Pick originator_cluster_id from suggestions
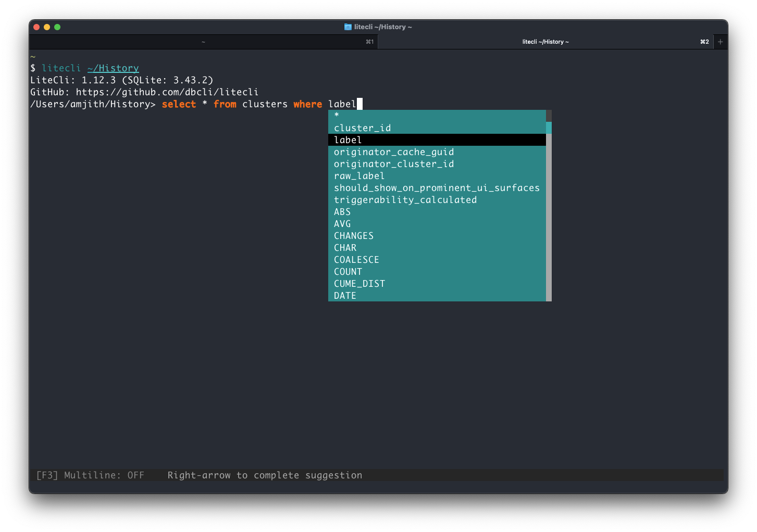This screenshot has width=757, height=532. (x=437, y=164)
